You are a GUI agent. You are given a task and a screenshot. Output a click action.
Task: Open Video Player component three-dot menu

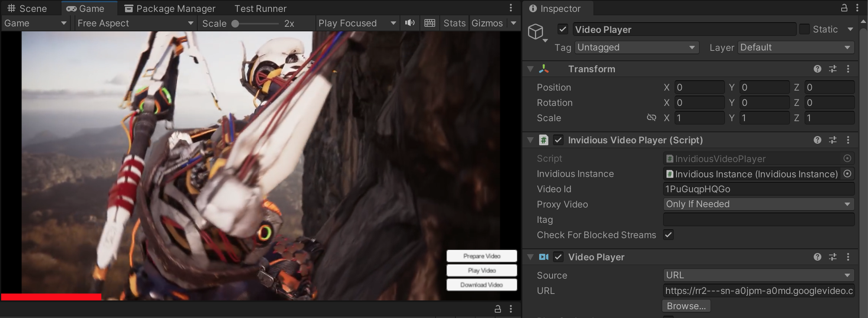coord(848,257)
